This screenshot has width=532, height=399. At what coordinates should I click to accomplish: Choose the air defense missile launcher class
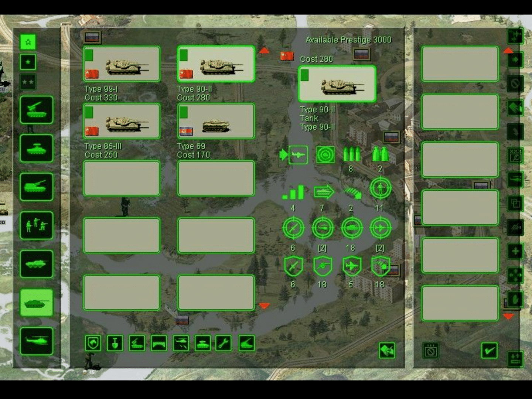click(x=36, y=110)
